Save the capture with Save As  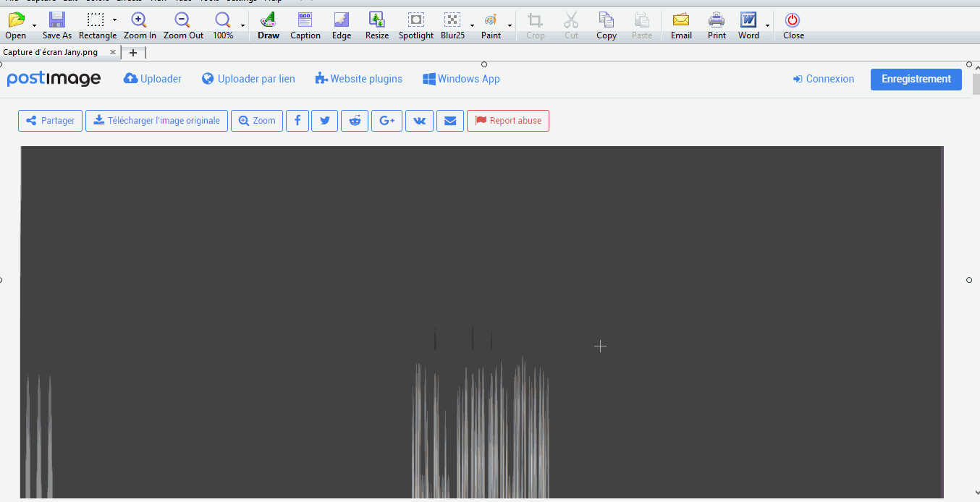[x=56, y=26]
